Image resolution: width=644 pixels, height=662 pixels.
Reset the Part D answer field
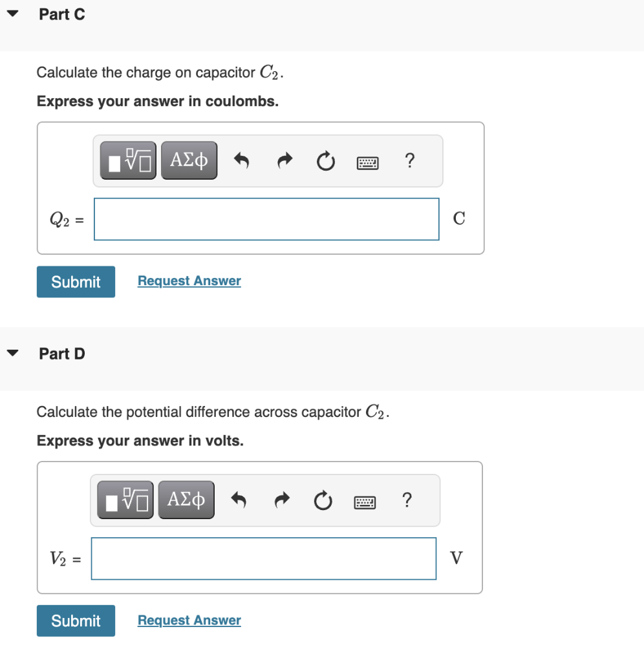click(323, 500)
